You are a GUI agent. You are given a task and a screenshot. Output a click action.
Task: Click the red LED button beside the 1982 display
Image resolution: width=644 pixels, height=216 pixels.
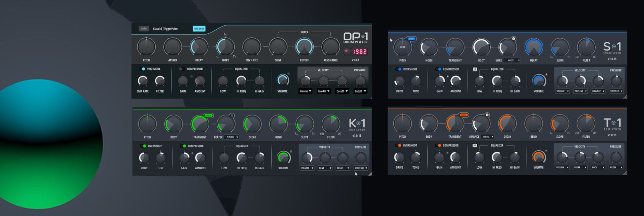coord(347,51)
